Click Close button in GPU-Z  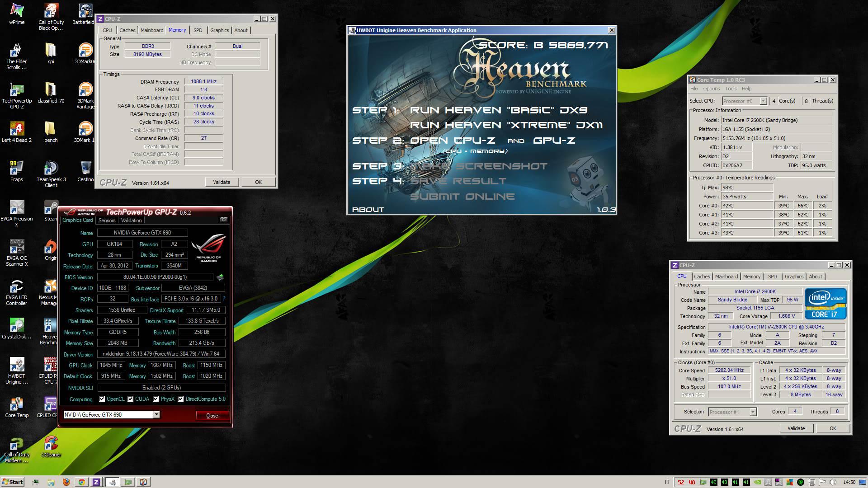[x=212, y=415]
